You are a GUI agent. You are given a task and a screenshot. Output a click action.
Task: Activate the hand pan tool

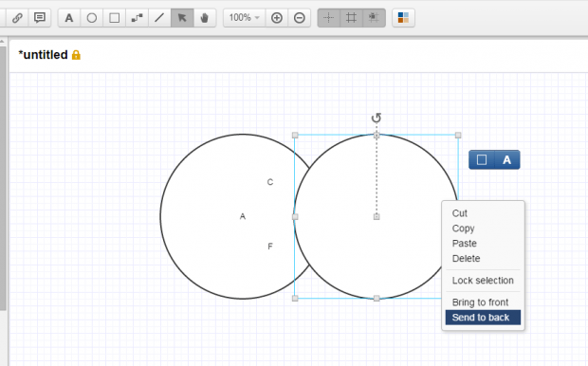(204, 18)
